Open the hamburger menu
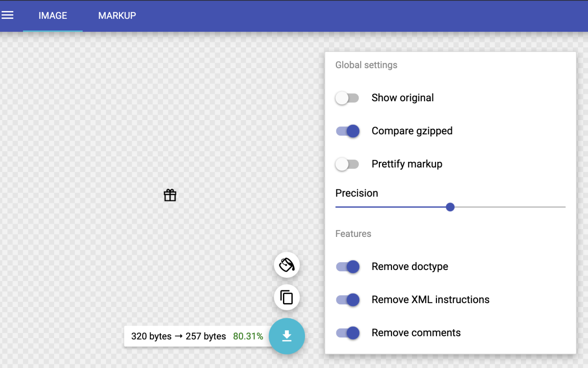Viewport: 588px width, 368px height. click(x=8, y=15)
